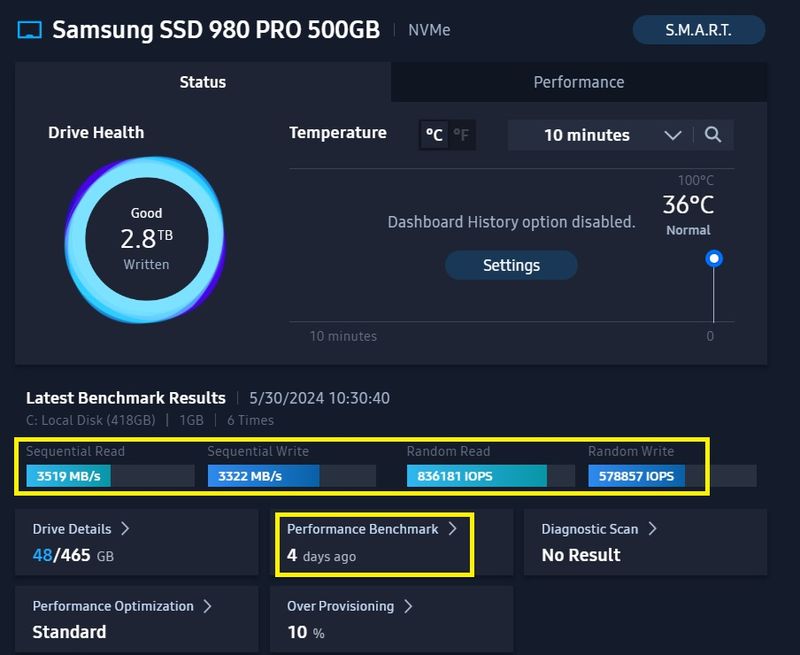Open Diagnostic Scan card
Viewport: 800px width, 655px height.
645,542
